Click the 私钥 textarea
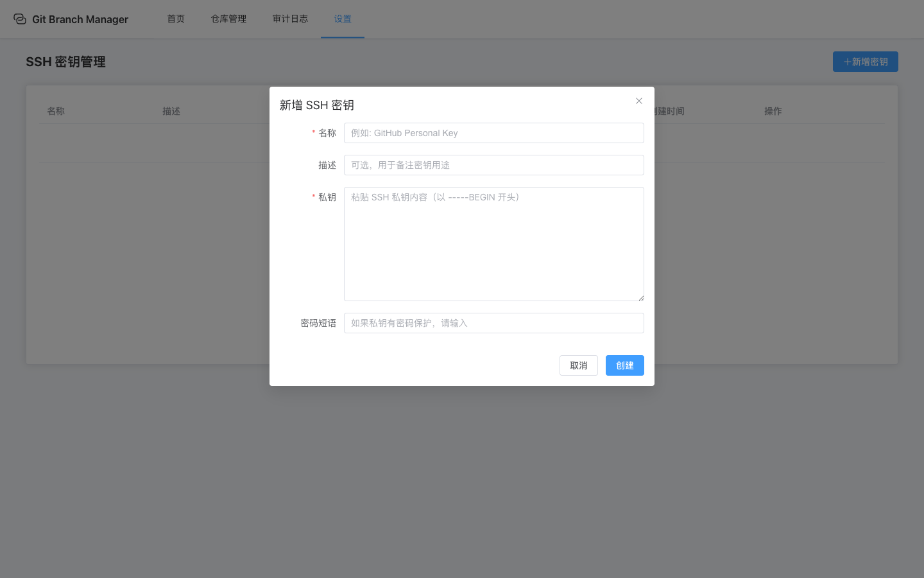This screenshot has height=578, width=924. (494, 244)
